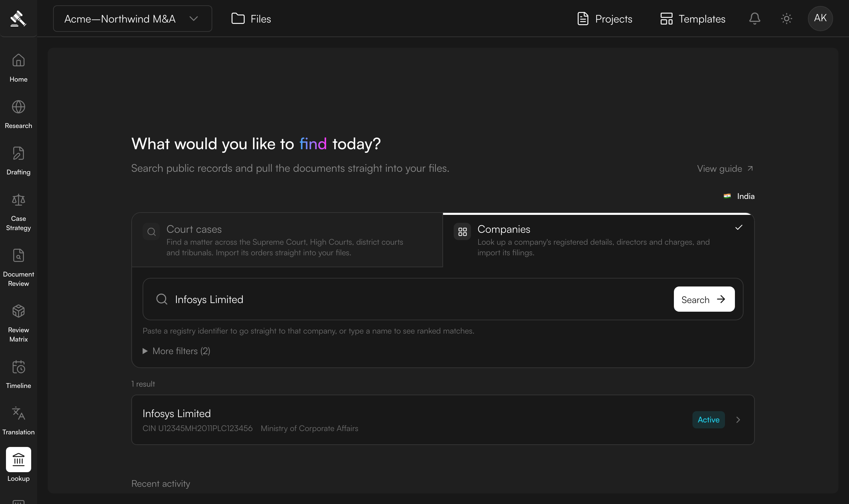Click the CIN U12345MH2011PLC123456 text
Viewport: 849px width, 504px height.
pos(198,428)
